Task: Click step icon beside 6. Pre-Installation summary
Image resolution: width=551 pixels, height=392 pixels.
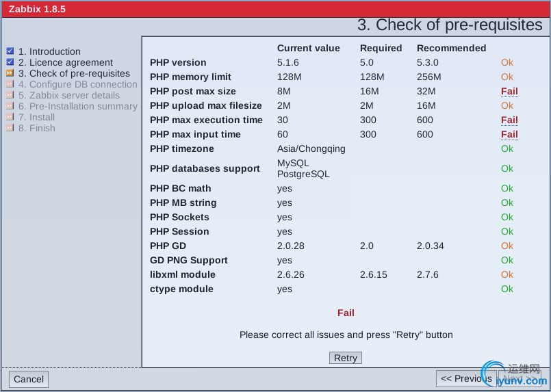Action: 10,106
